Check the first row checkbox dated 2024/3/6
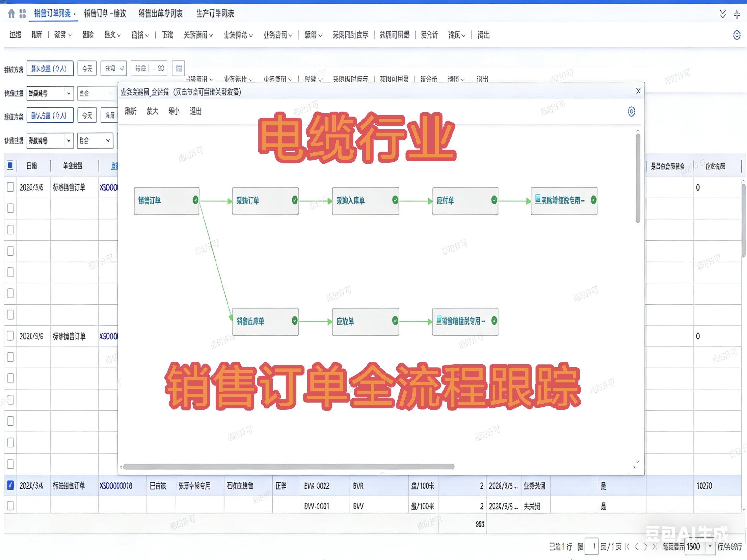The width and height of the screenshot is (747, 560). 10,187
